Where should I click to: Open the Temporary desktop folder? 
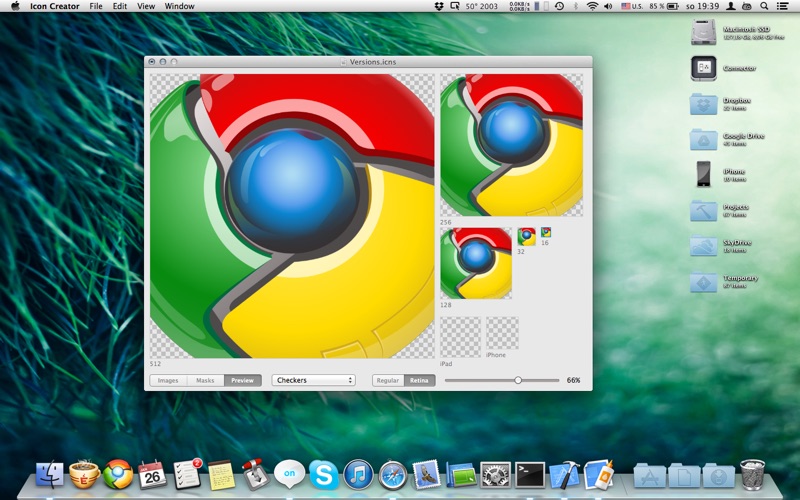click(704, 281)
